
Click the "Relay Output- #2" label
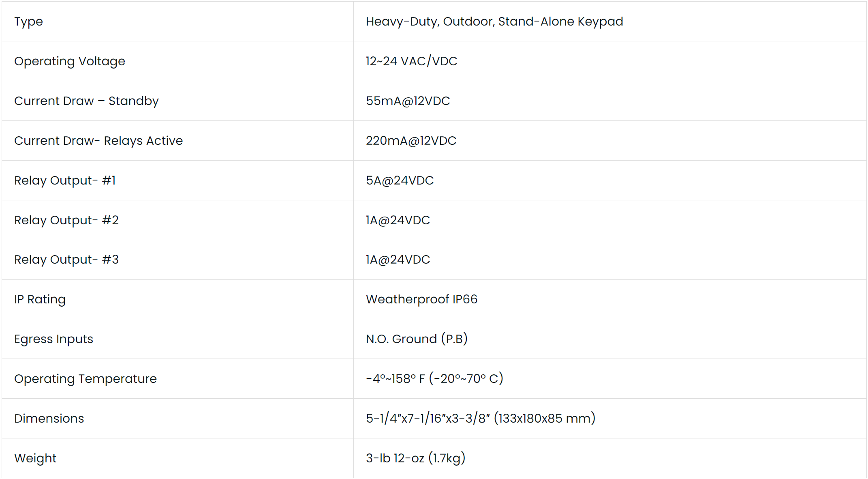click(66, 220)
